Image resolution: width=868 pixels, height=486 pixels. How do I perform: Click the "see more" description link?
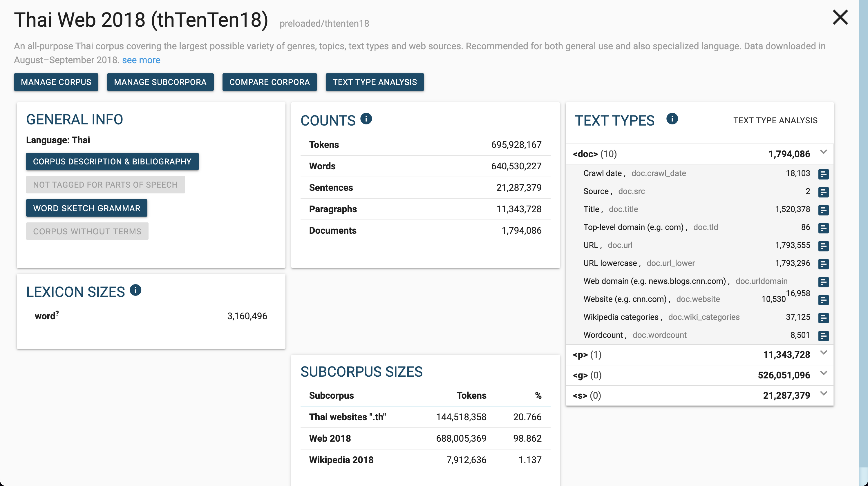[141, 60]
